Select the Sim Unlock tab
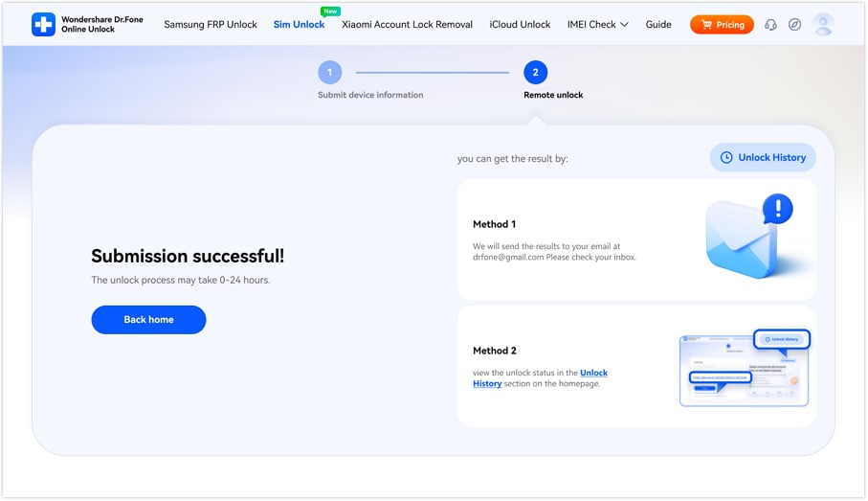 click(299, 24)
